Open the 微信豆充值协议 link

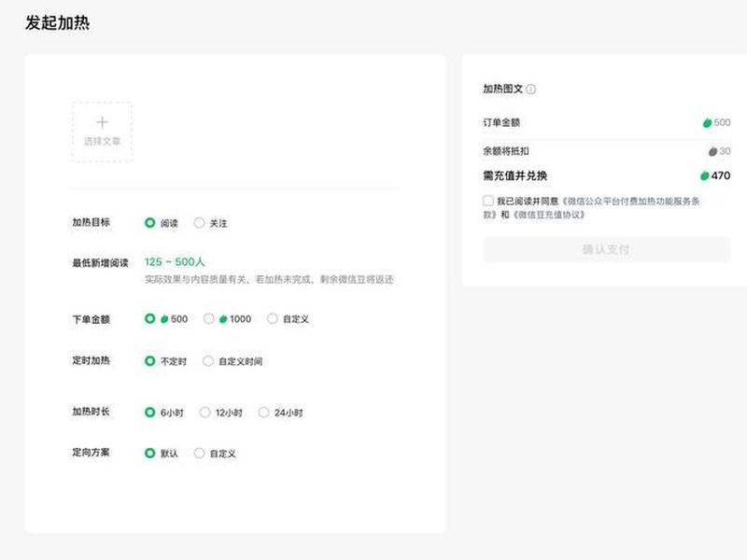tap(549, 215)
